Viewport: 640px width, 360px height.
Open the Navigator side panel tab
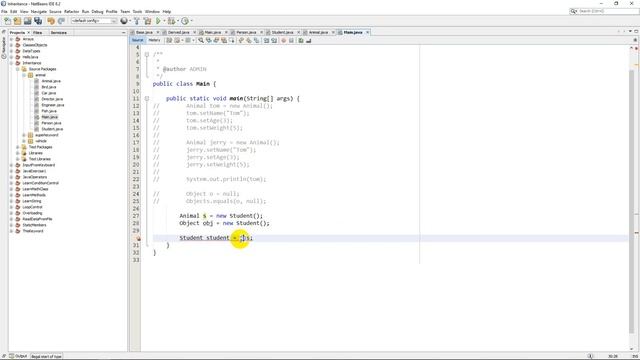pyautogui.click(x=4, y=49)
